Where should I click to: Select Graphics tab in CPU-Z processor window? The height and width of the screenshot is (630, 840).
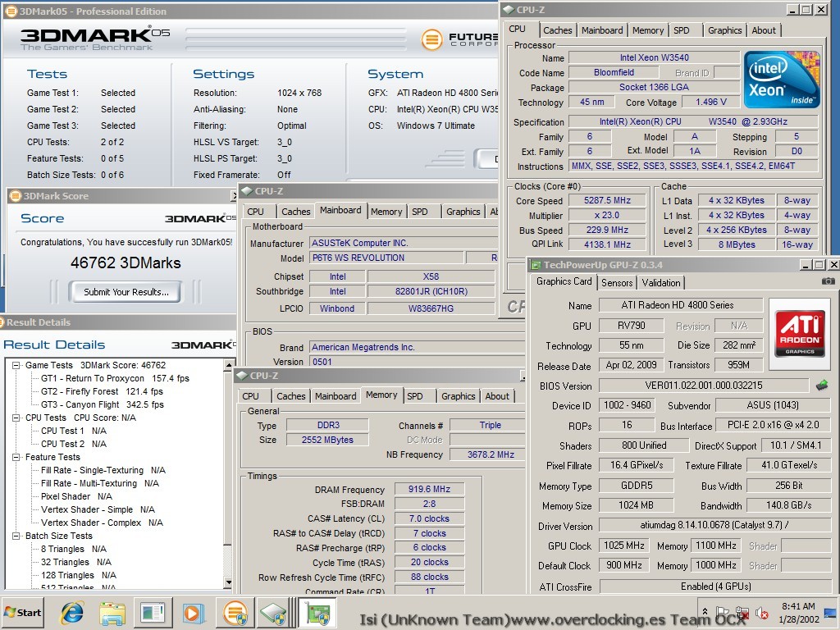pyautogui.click(x=725, y=30)
